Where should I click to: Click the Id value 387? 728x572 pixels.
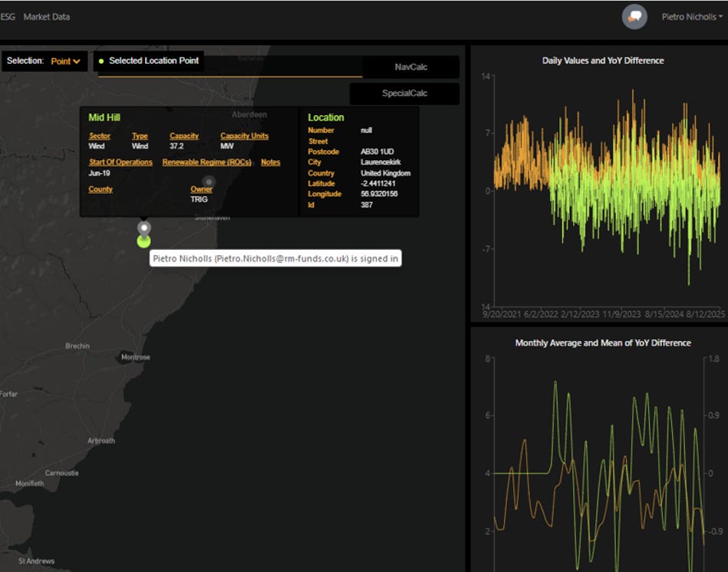coord(367,205)
